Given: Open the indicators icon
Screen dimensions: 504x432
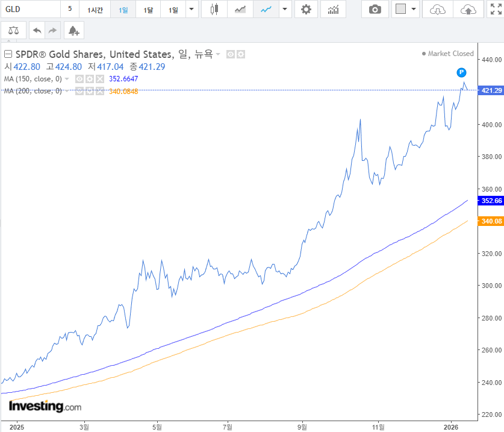Looking at the screenshot, I should (334, 9).
